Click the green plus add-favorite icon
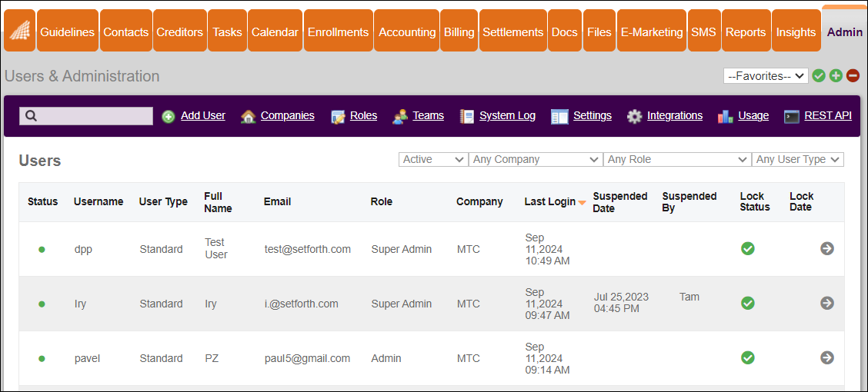 (x=836, y=76)
